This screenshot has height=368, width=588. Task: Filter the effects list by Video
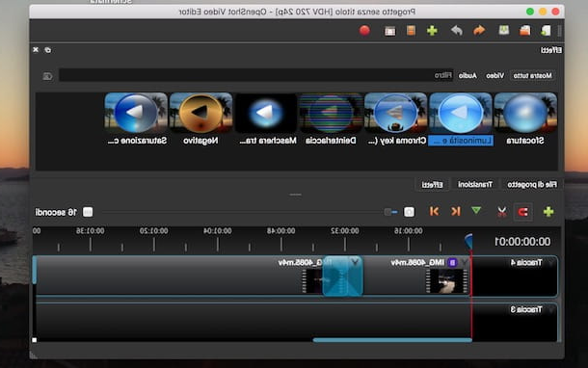495,76
